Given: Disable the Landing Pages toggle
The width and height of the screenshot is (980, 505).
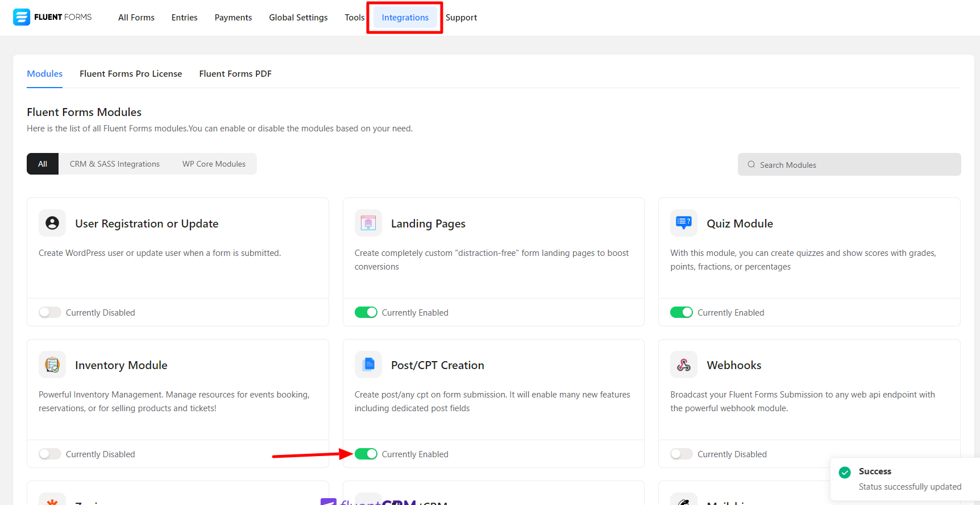Looking at the screenshot, I should click(366, 312).
